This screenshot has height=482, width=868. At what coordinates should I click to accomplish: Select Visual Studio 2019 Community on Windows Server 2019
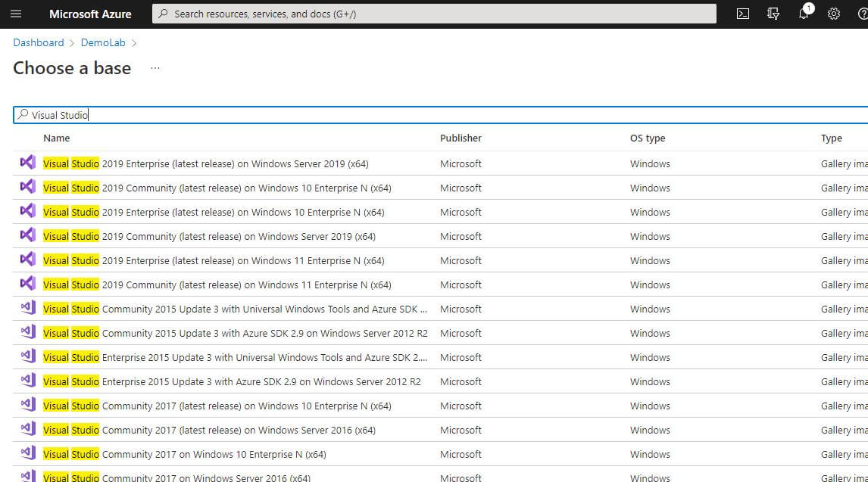click(x=209, y=237)
